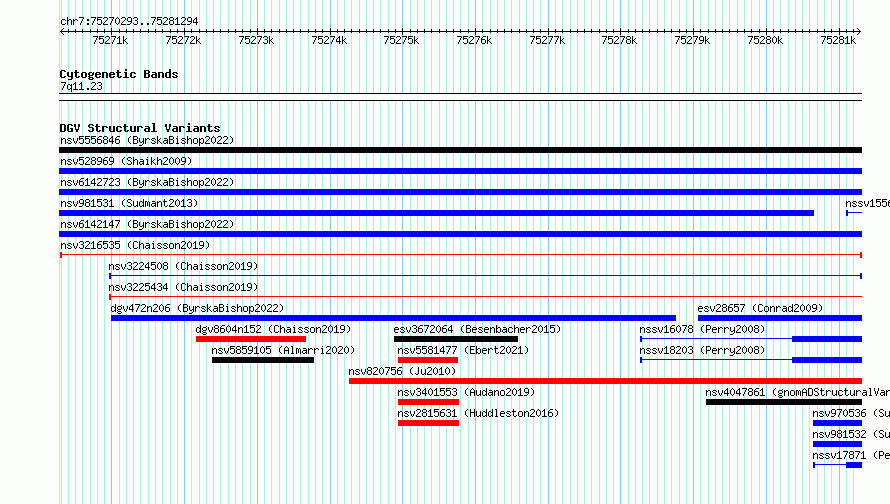Click the 75278k ruler tick label
This screenshot has height=504, width=890.
pyautogui.click(x=619, y=40)
